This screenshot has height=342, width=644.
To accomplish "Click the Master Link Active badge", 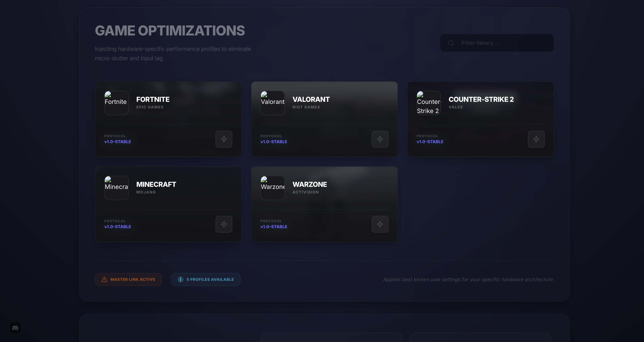I will [128, 279].
